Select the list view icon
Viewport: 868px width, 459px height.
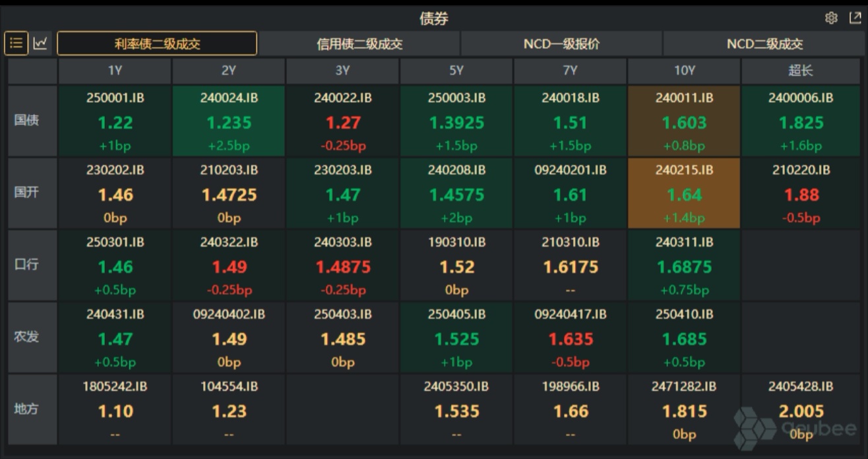pyautogui.click(x=16, y=43)
